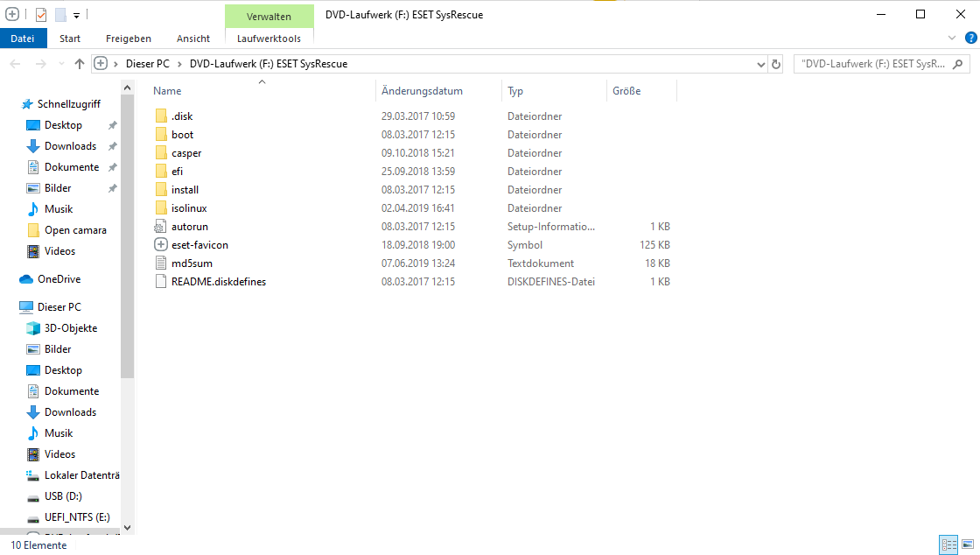Open the Datei menu
The width and height of the screenshot is (980, 555).
click(x=23, y=39)
